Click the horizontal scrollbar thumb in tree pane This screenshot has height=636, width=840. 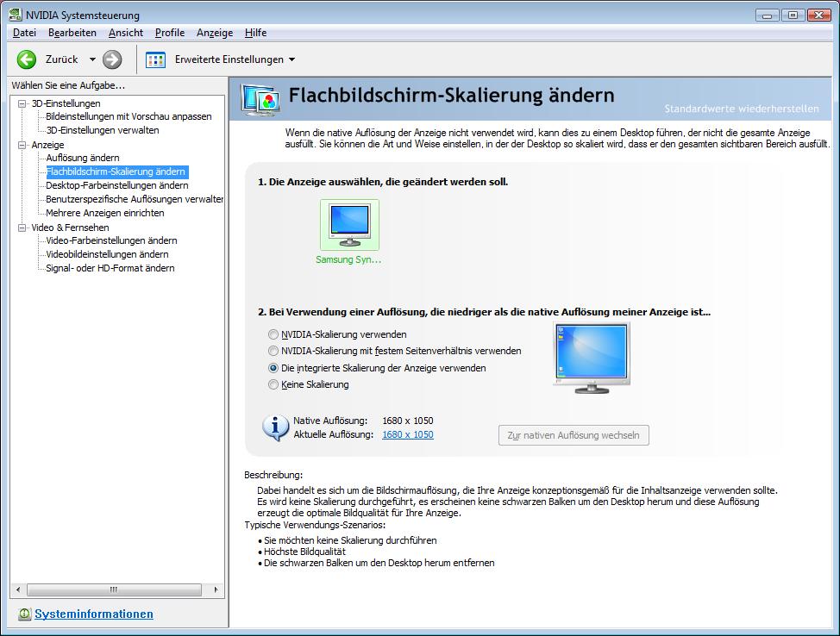[x=114, y=590]
